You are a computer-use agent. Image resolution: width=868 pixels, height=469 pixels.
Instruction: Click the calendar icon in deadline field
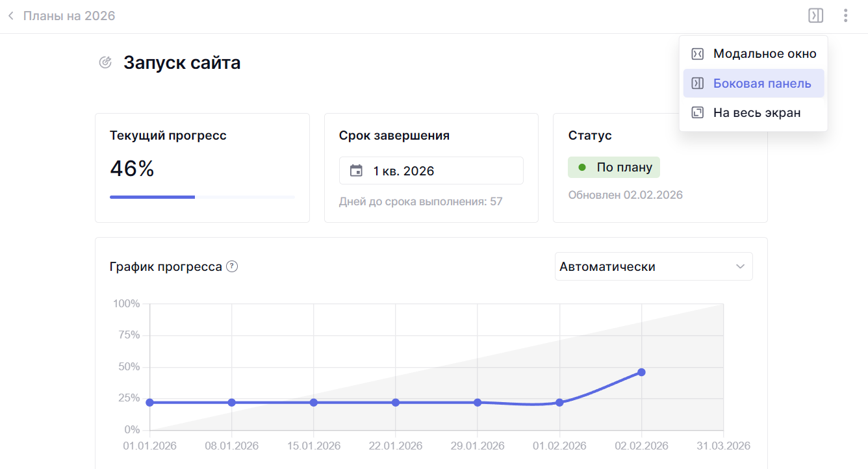click(x=356, y=171)
